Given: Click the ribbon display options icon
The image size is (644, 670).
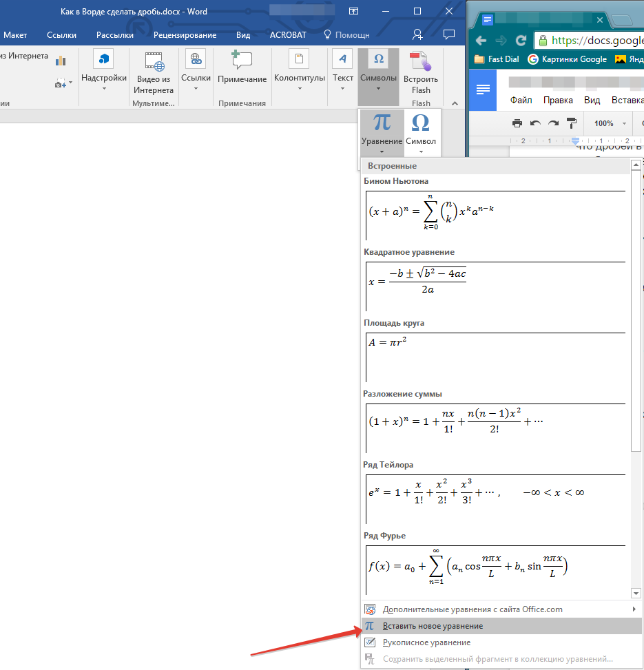Looking at the screenshot, I should tap(353, 11).
